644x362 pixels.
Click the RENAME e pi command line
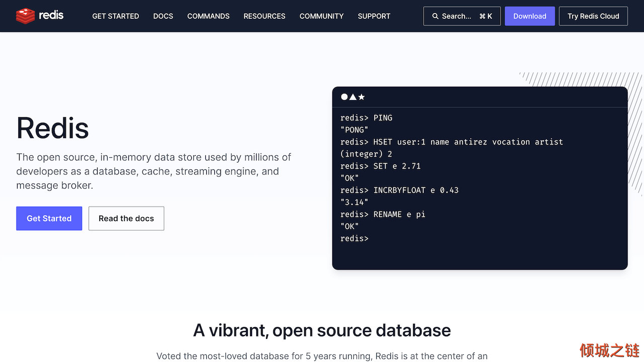pyautogui.click(x=383, y=214)
